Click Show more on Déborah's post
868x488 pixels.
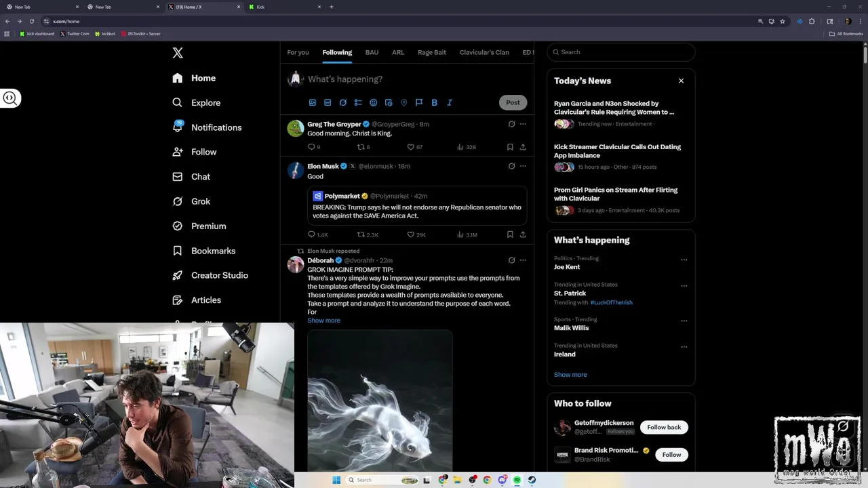323,321
